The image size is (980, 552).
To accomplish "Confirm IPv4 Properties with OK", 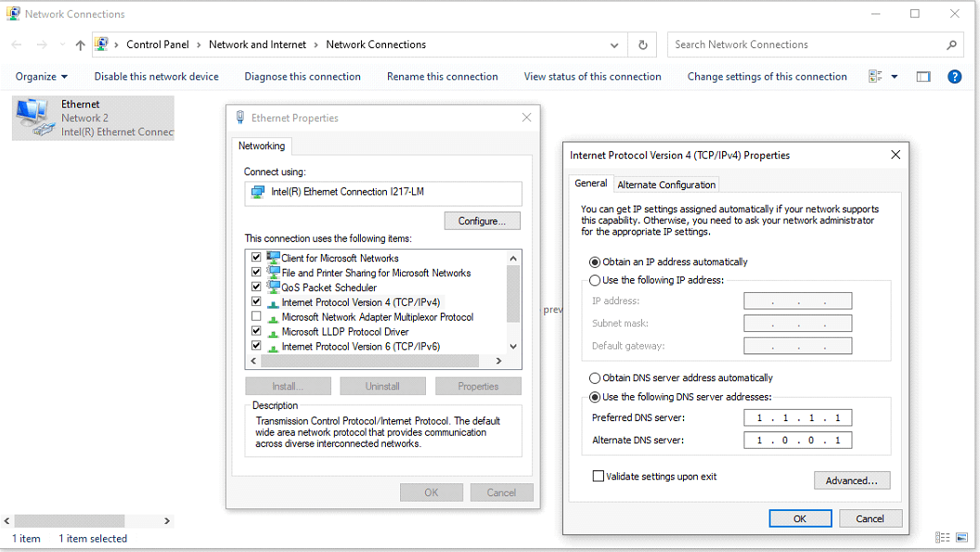I will click(800, 519).
